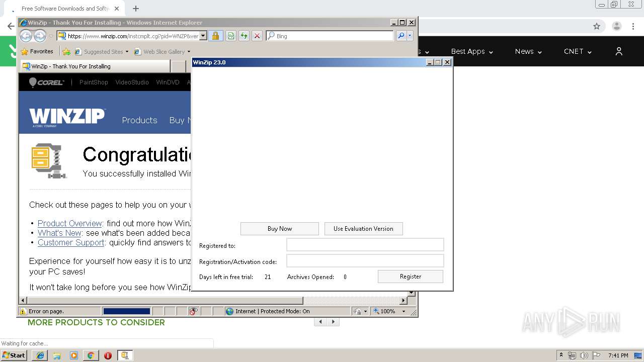The image size is (644, 362).
Task: Open a new IE tab
Action: tap(178, 66)
